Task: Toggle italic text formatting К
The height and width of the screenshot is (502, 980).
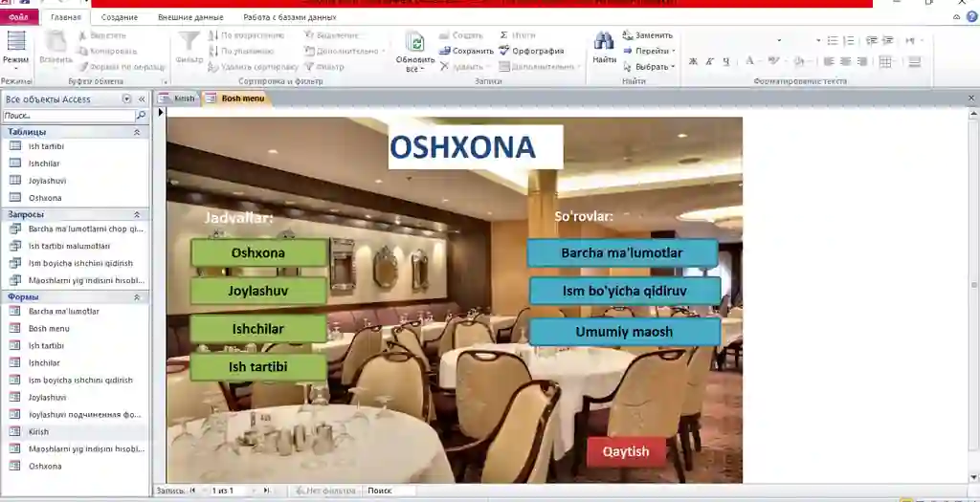Action: [x=709, y=61]
